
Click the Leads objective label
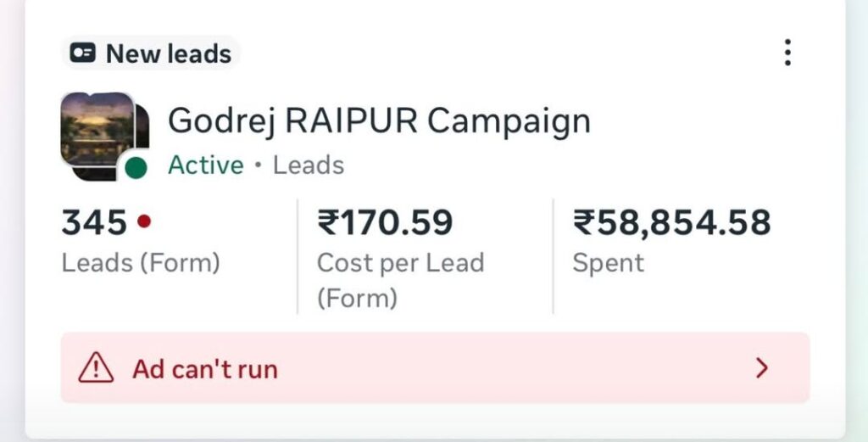[x=309, y=165]
